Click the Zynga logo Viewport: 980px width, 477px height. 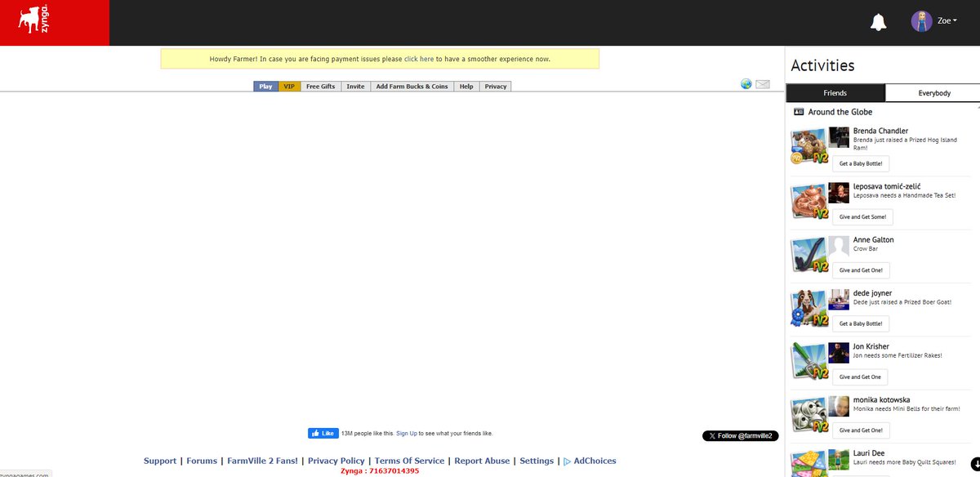34,20
